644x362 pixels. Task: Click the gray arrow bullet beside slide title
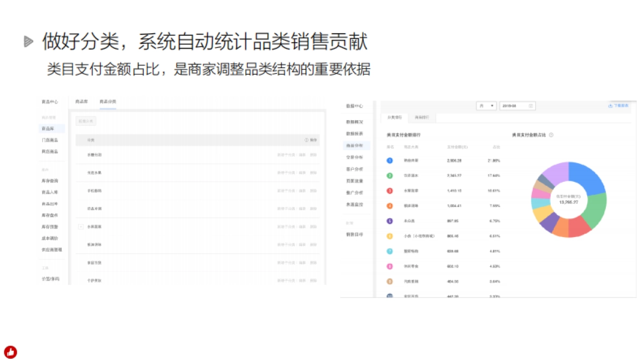click(x=28, y=42)
